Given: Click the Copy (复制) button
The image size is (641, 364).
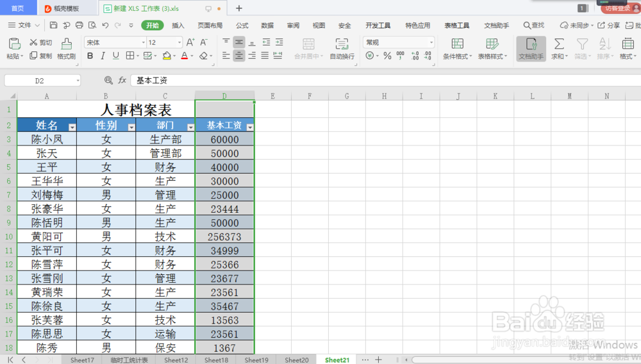Looking at the screenshot, I should pos(40,56).
